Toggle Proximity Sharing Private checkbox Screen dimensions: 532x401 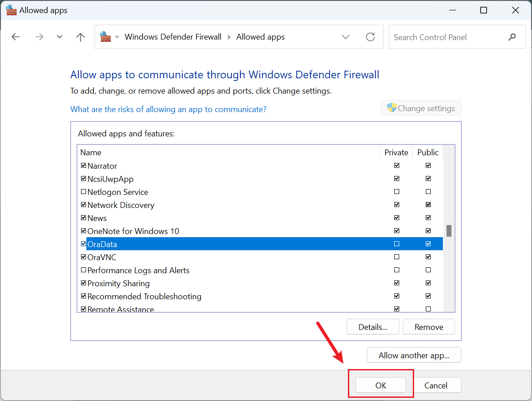(397, 283)
